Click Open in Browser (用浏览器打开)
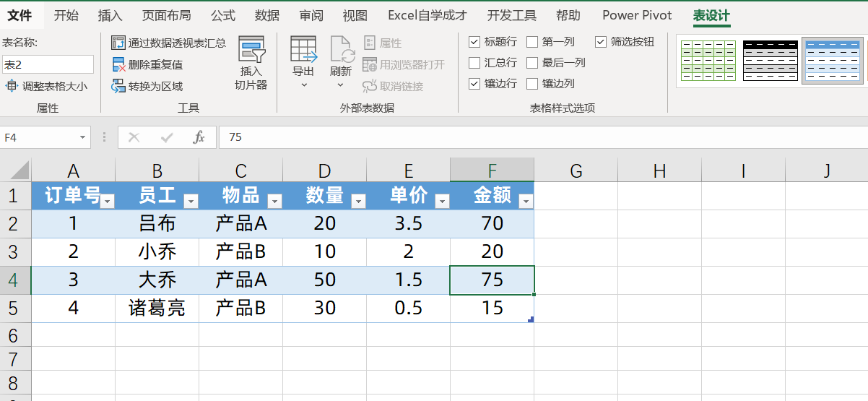868x401 pixels. coord(404,64)
